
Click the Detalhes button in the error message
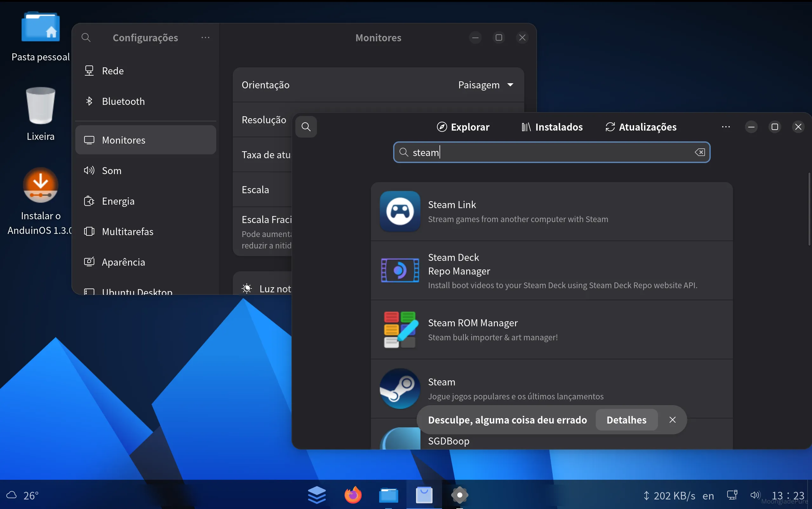626,419
